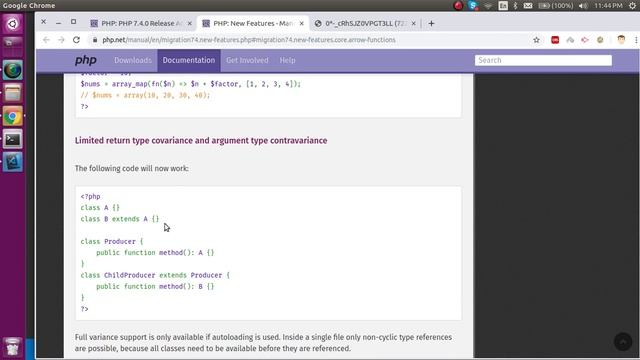The width and height of the screenshot is (640, 360).
Task: Jump to top with round arrow button
Action: pyautogui.click(x=623, y=342)
